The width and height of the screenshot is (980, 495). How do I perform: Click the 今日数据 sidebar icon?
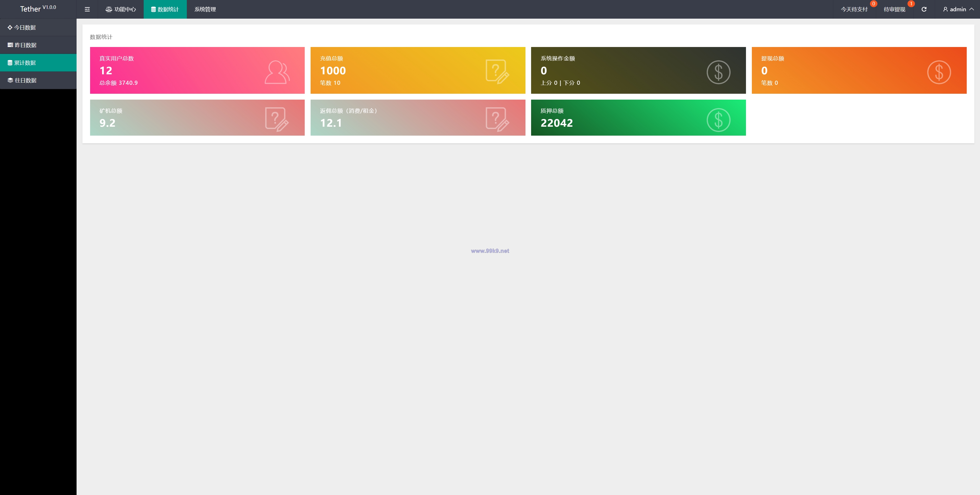pos(10,27)
